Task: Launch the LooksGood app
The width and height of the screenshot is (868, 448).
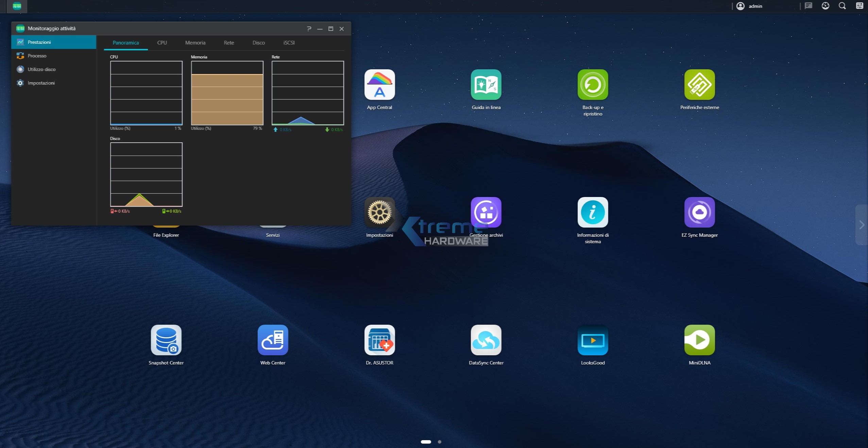Action: [593, 340]
